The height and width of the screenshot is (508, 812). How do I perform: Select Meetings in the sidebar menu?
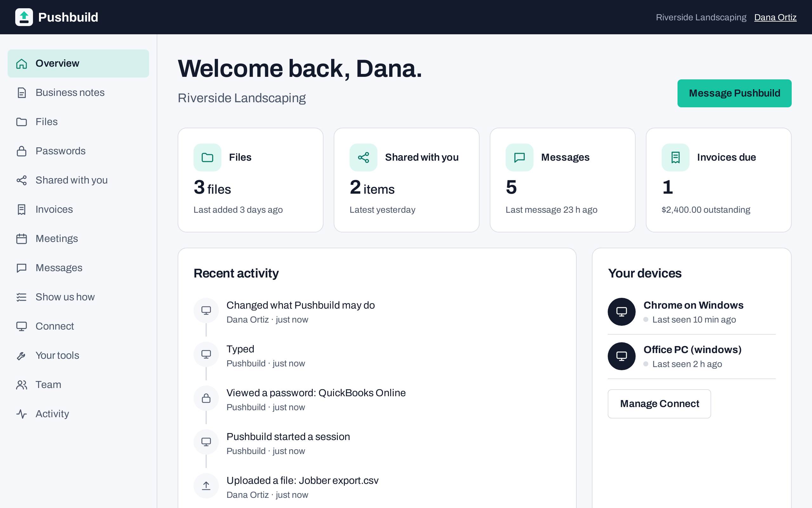tap(78, 239)
